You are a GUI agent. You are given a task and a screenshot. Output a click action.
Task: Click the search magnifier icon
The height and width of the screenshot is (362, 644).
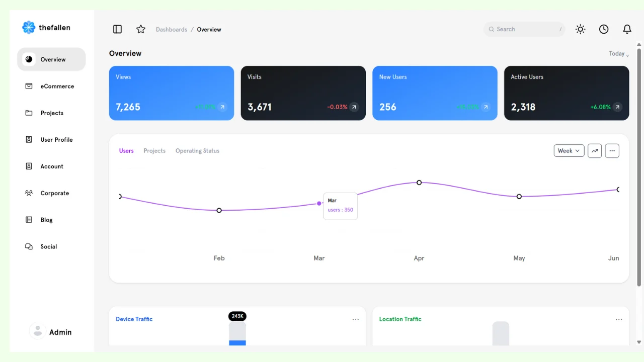pos(492,29)
